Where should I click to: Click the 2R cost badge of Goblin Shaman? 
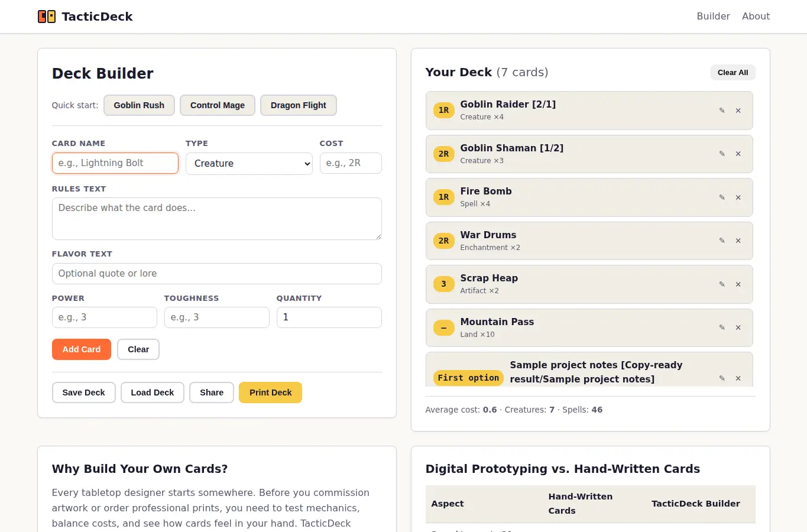pyautogui.click(x=443, y=154)
